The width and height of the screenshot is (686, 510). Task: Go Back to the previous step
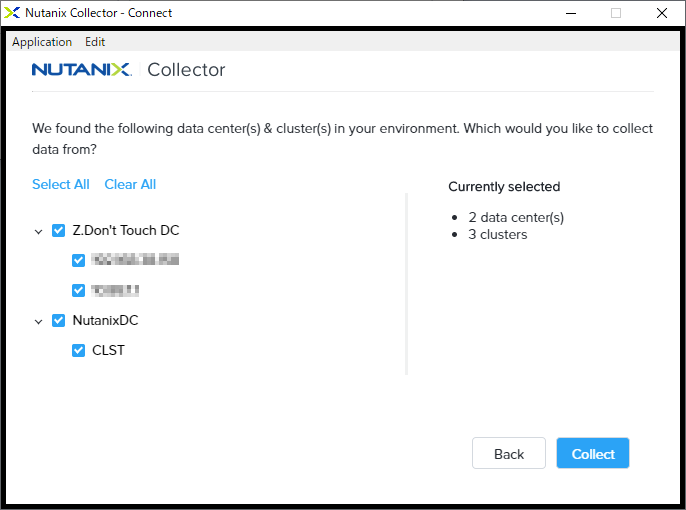click(509, 454)
